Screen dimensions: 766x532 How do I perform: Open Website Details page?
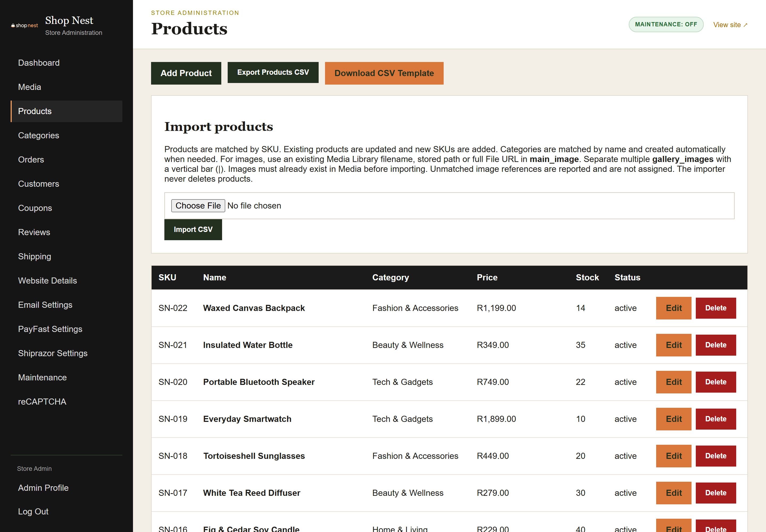(66, 281)
